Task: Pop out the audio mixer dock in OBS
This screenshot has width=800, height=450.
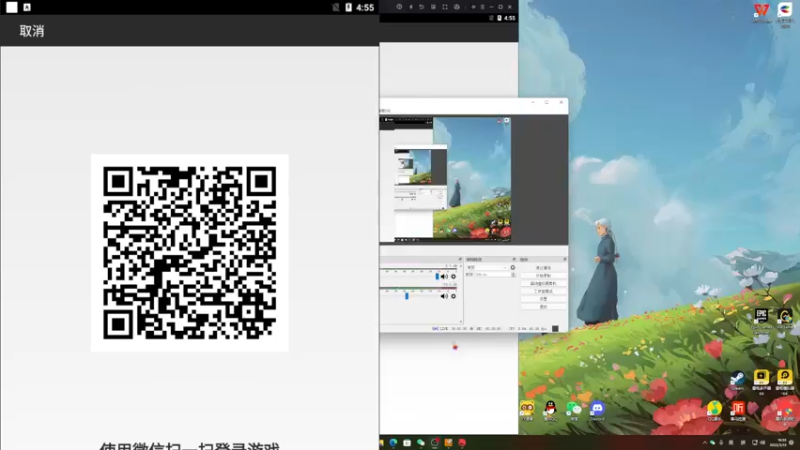Action: point(460,259)
